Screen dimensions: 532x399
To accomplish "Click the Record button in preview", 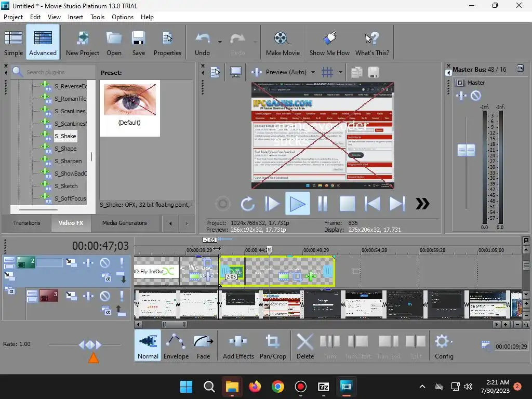I will pyautogui.click(x=223, y=204).
